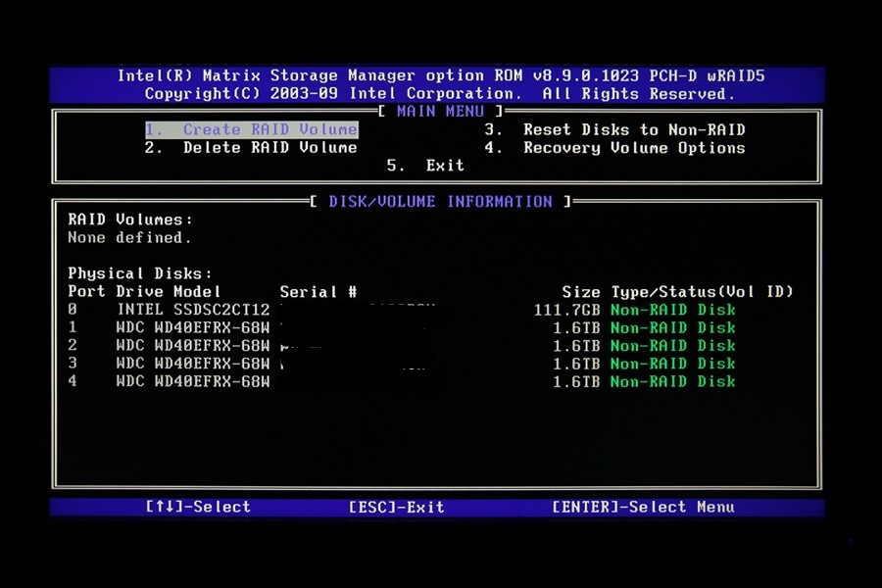Click the [ENTER]-Select Menu footer hint

[x=643, y=508]
